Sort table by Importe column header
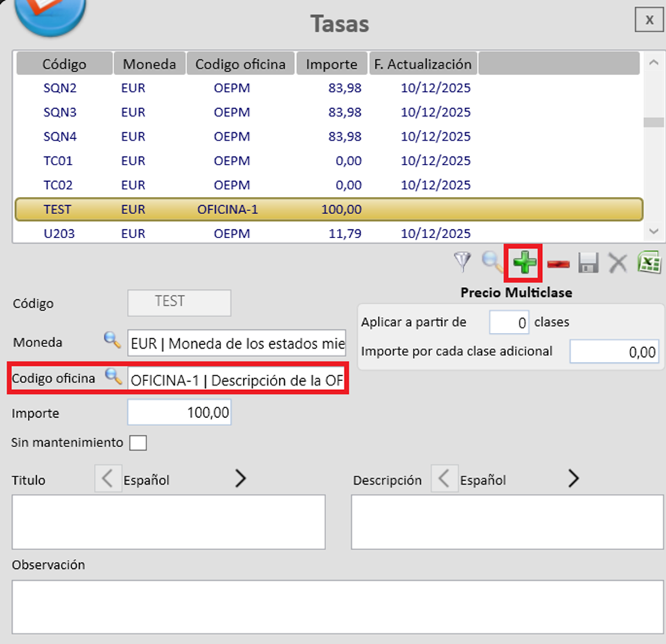The width and height of the screenshot is (666, 644). click(x=331, y=64)
